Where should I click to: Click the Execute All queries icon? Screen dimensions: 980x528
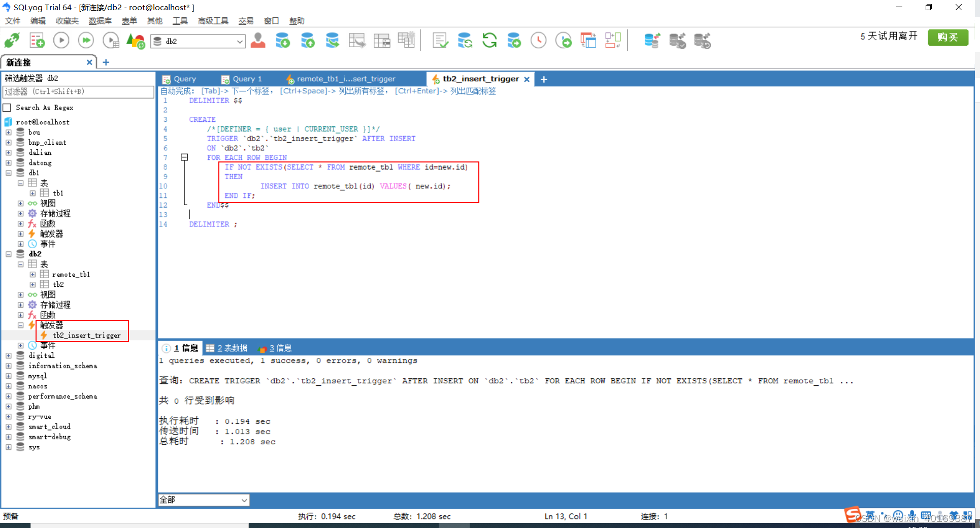86,40
